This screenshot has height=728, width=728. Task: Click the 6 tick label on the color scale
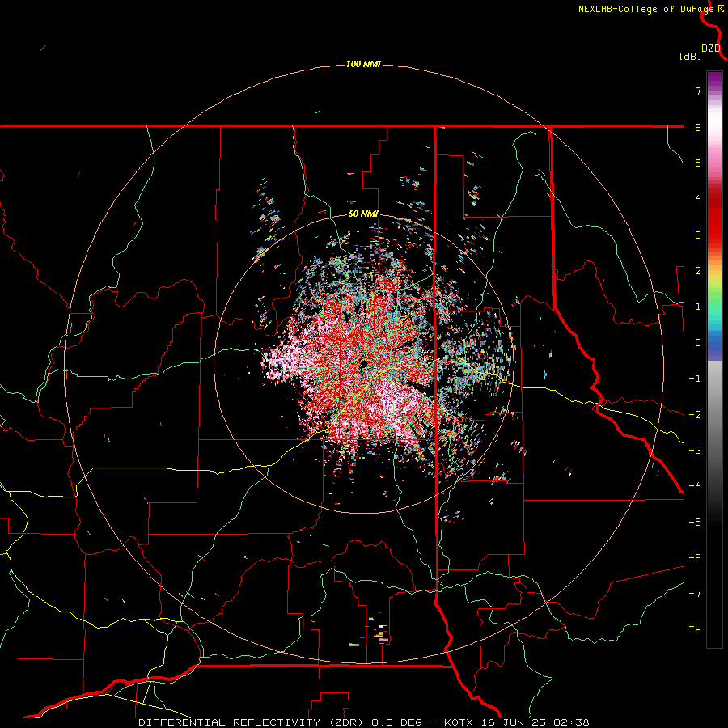(x=698, y=127)
